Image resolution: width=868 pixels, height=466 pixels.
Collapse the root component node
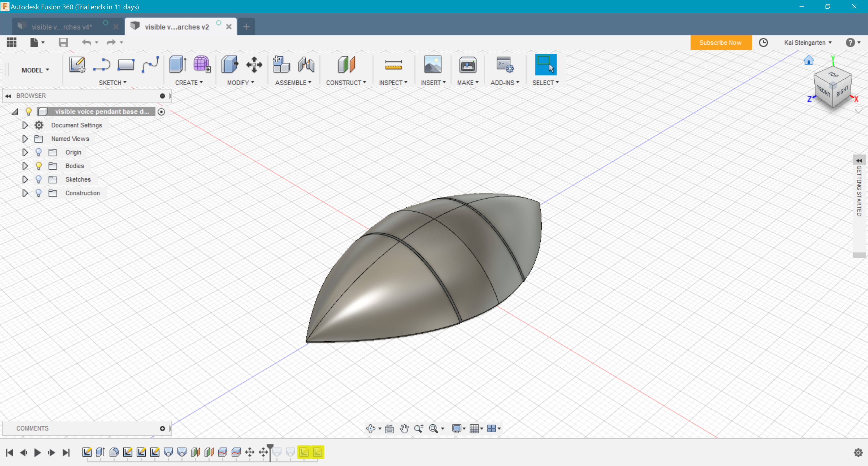coord(15,112)
